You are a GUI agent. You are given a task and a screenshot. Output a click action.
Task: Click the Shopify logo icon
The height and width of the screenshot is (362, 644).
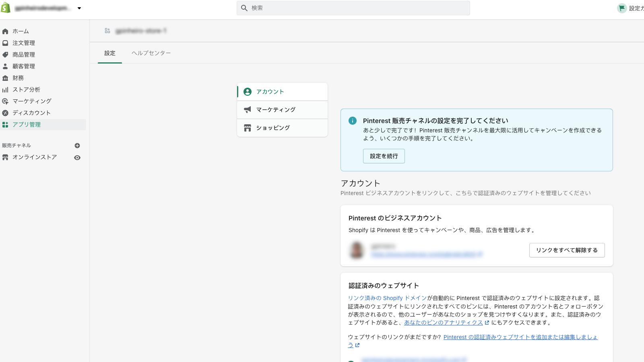coord(5,8)
